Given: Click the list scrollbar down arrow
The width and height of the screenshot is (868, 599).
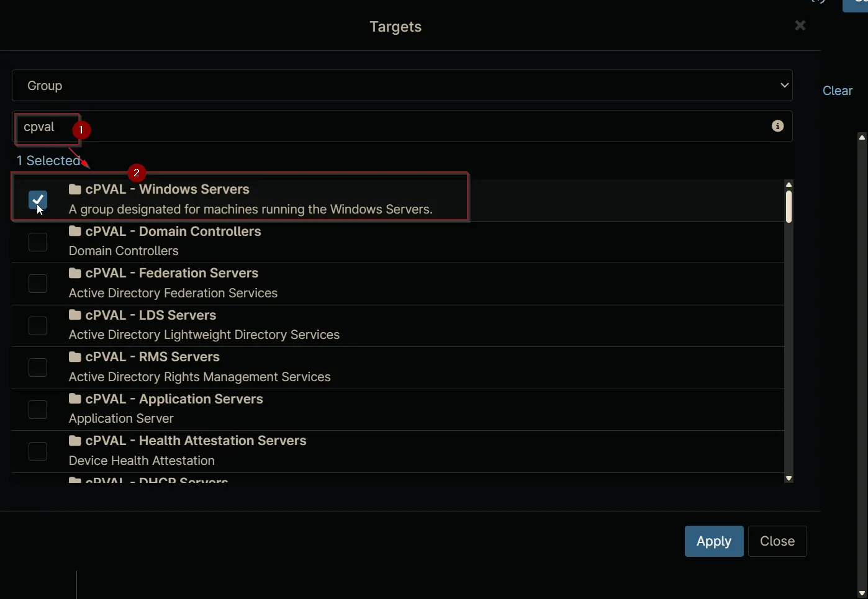Looking at the screenshot, I should (789, 478).
